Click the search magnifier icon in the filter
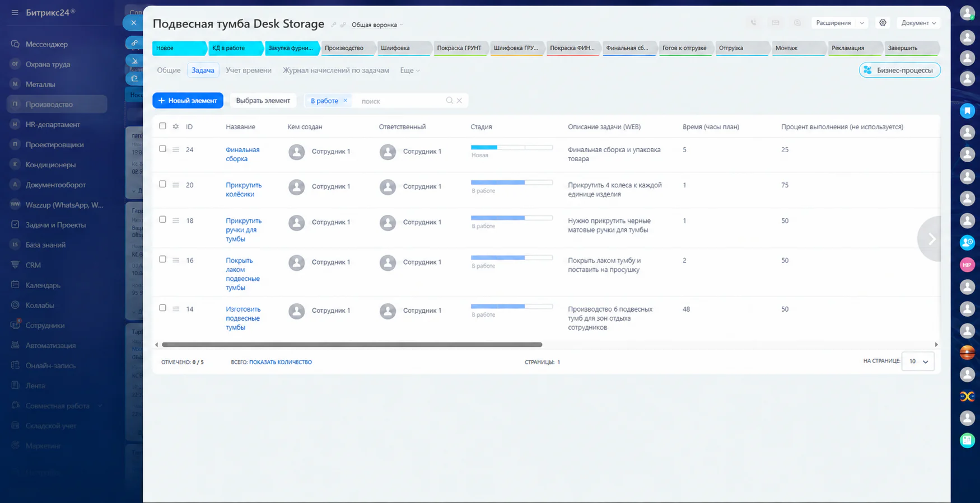The image size is (980, 503). click(x=449, y=101)
